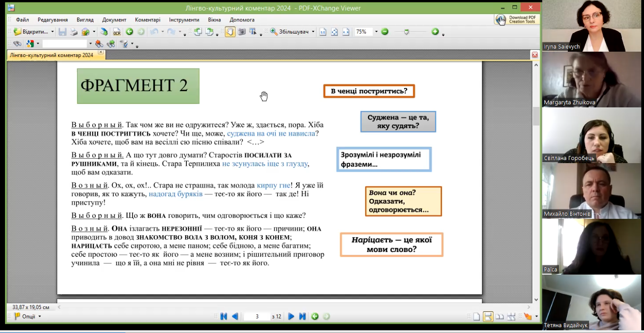Select the Hand tool
This screenshot has height=333, width=644.
(230, 32)
